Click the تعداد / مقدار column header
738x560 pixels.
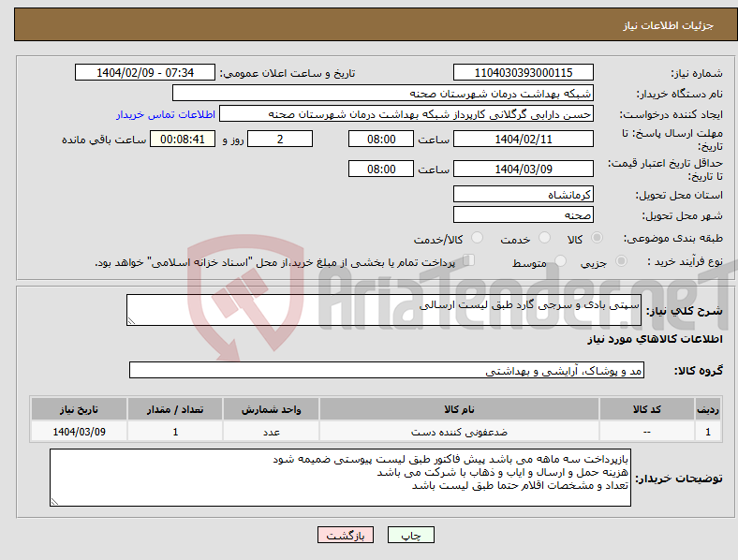coord(175,409)
